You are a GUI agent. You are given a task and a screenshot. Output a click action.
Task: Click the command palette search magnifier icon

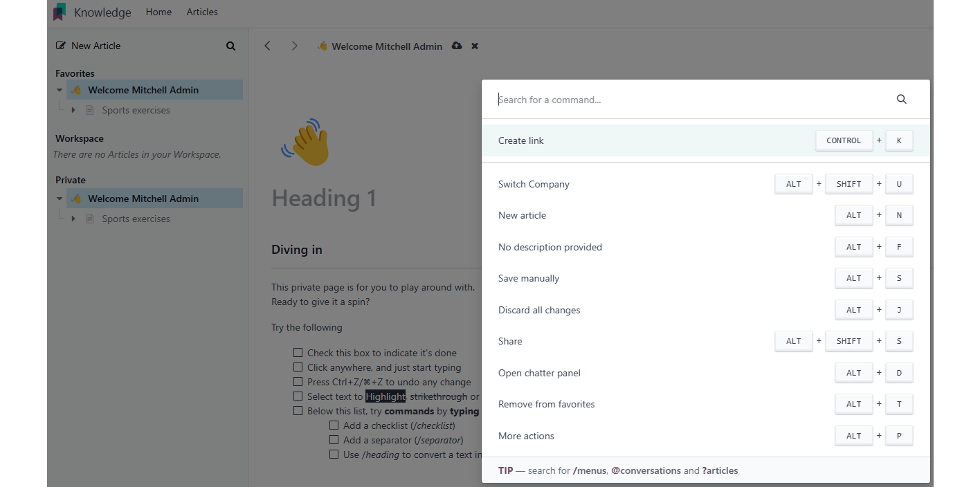pyautogui.click(x=902, y=99)
